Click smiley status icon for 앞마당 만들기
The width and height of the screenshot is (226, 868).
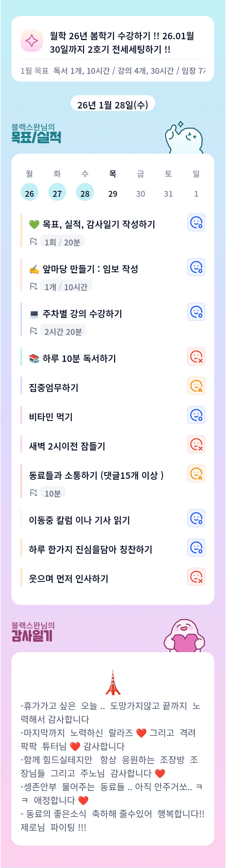click(x=196, y=267)
